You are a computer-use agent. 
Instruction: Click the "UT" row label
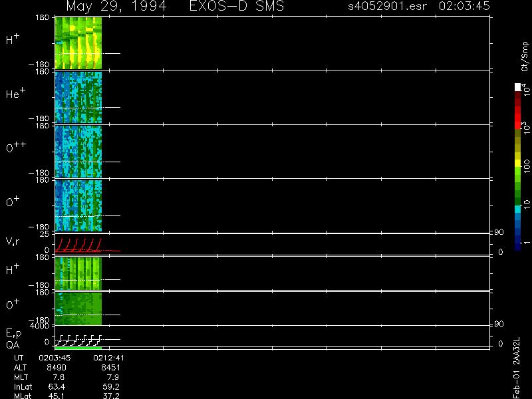[x=19, y=358]
